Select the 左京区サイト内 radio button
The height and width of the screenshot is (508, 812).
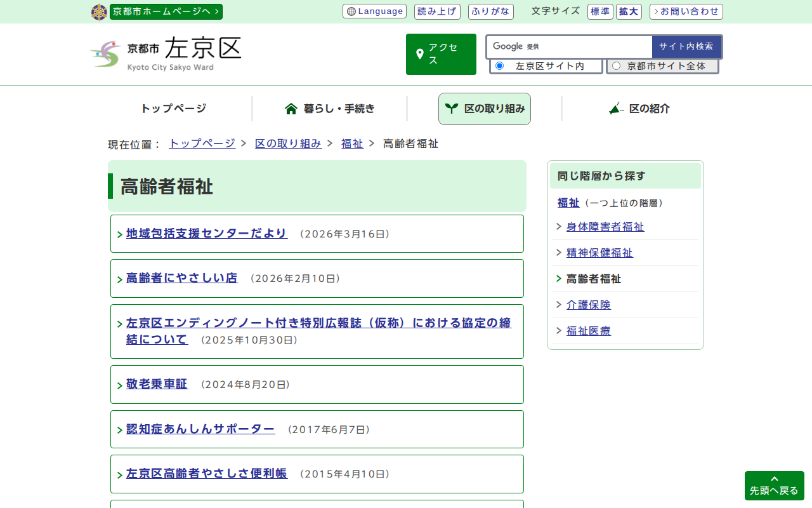click(x=499, y=66)
